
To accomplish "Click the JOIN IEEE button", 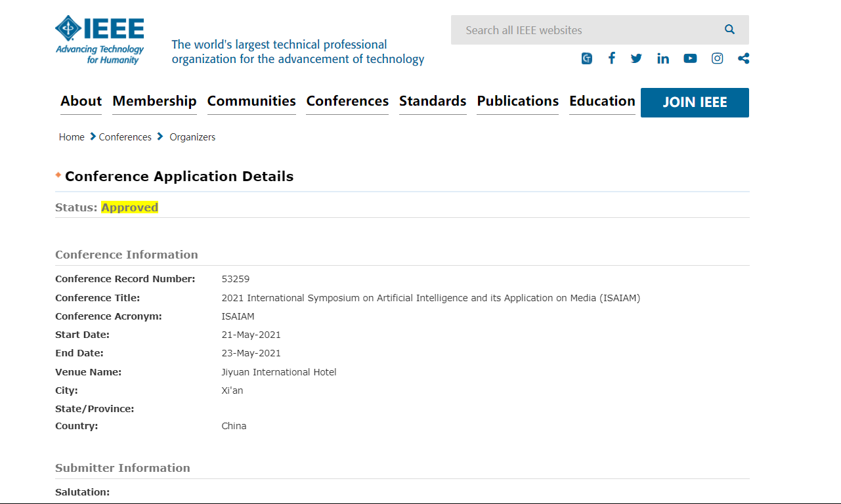I will tap(695, 102).
